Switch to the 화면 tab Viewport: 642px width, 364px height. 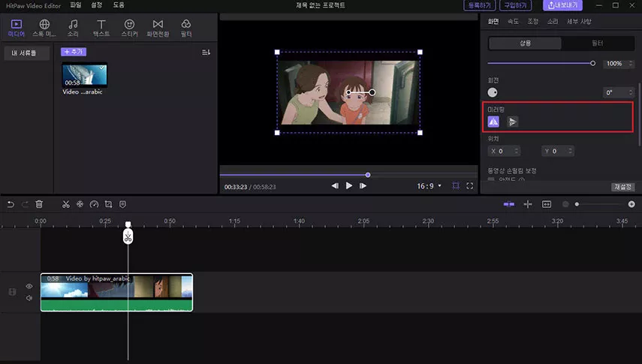(493, 21)
